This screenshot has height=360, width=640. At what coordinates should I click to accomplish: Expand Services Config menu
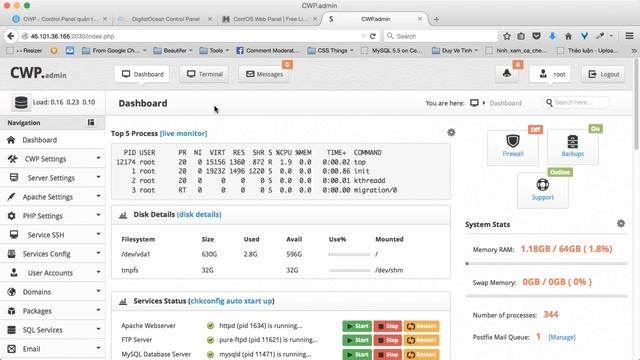tap(53, 253)
